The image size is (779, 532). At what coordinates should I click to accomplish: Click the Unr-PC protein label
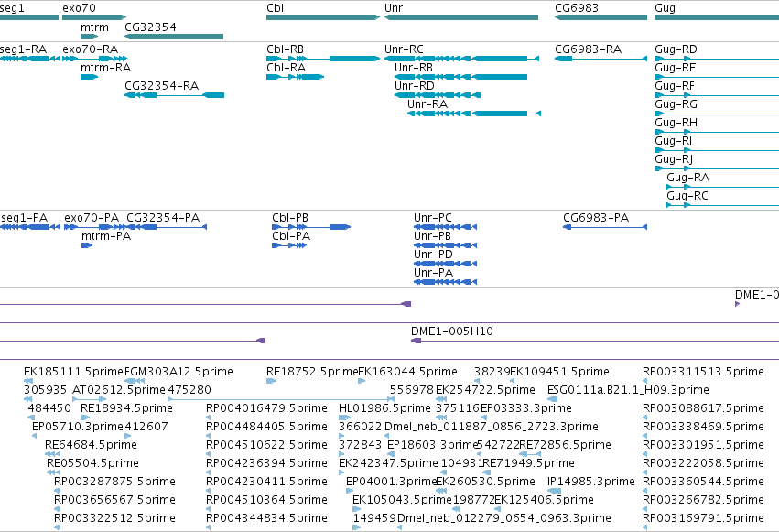click(x=433, y=218)
